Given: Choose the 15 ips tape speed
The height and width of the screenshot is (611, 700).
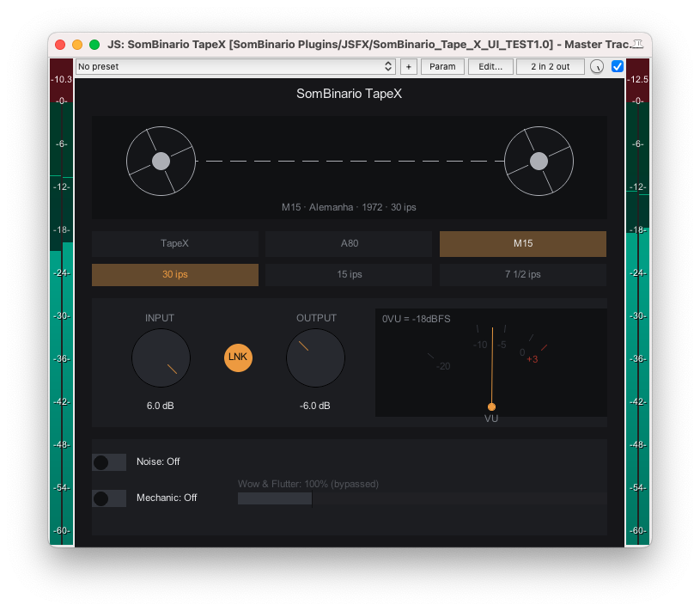Looking at the screenshot, I should (349, 274).
